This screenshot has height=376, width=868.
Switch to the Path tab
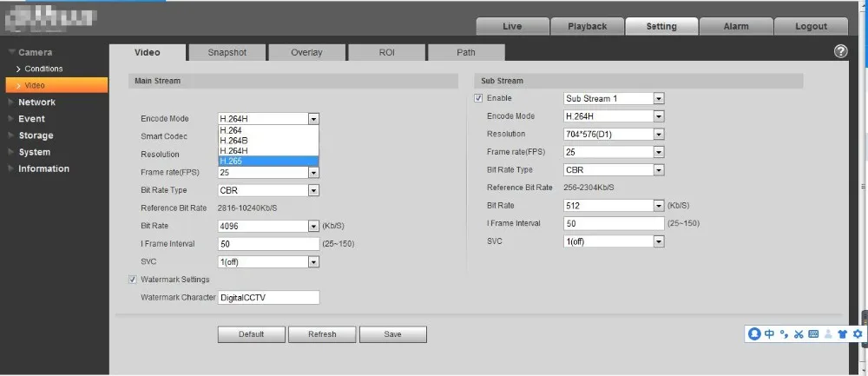pos(466,53)
